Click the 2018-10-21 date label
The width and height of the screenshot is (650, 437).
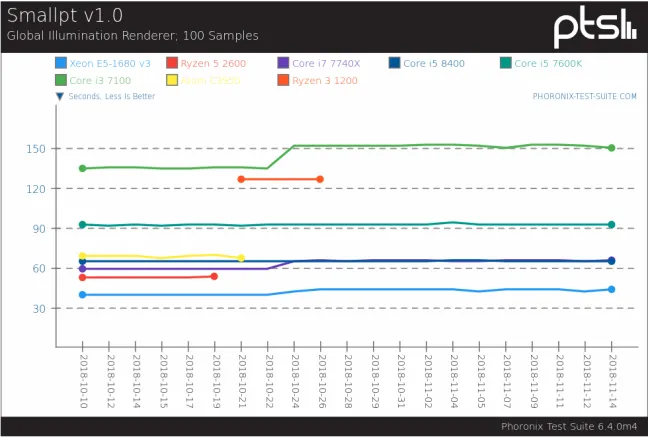point(242,381)
